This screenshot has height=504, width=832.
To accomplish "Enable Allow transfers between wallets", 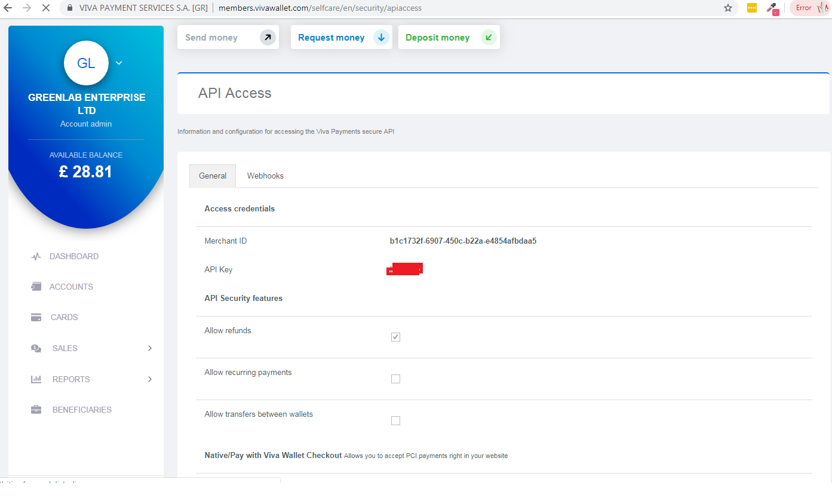I will (x=395, y=420).
